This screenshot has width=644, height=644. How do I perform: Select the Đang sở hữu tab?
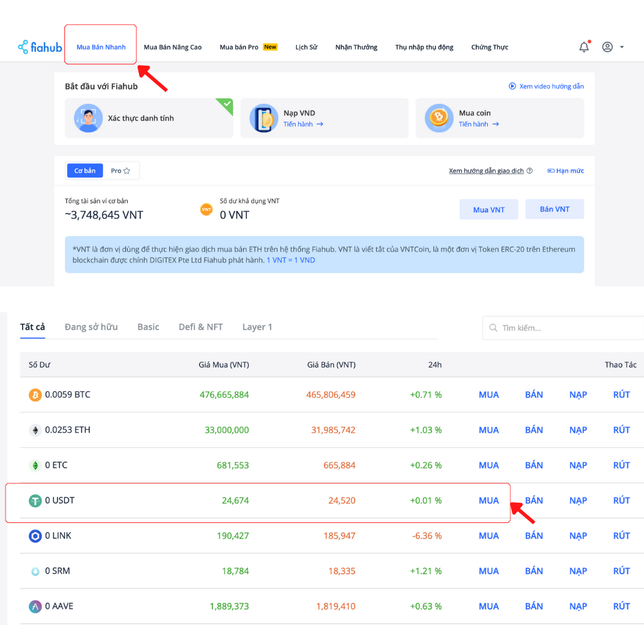tap(91, 327)
